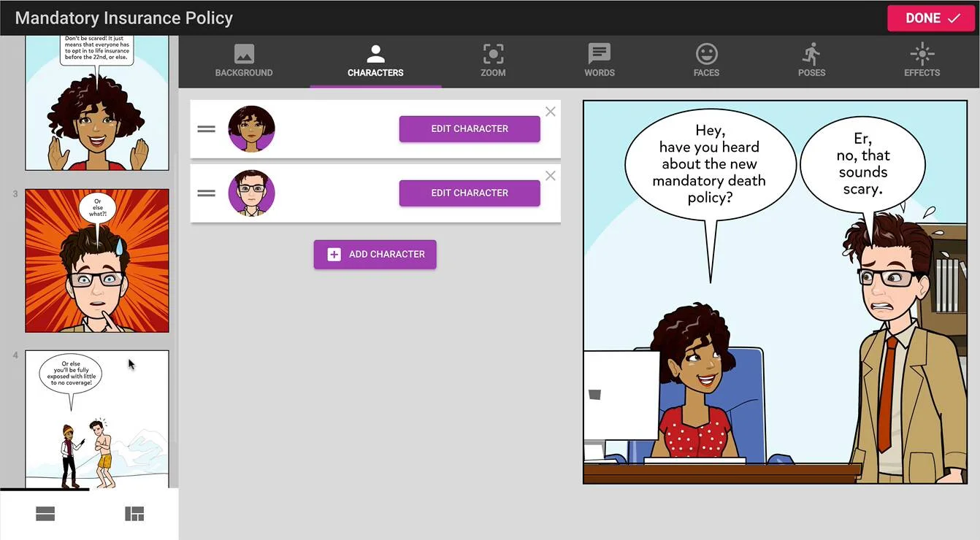This screenshot has width=980, height=540.
Task: Switch to the Effects tab
Action: [x=922, y=61]
